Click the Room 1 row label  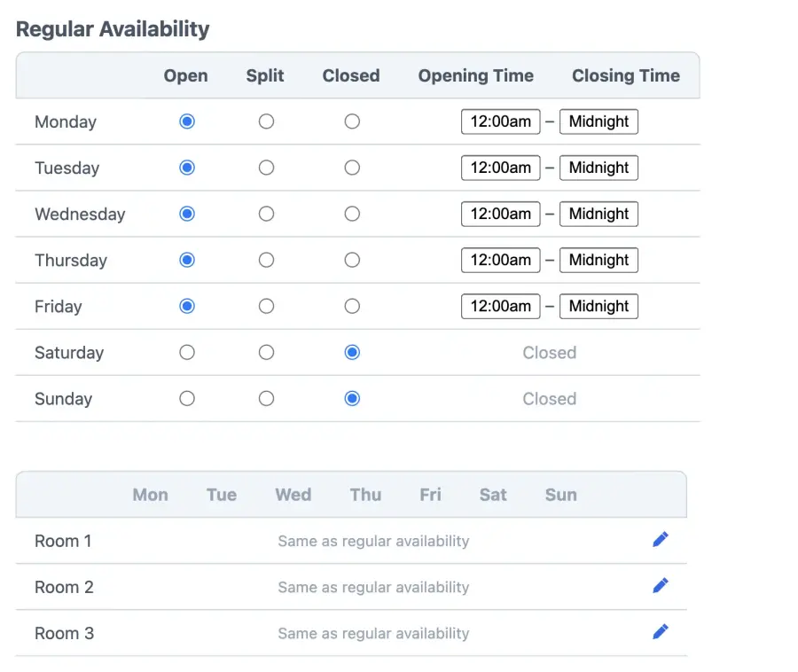coord(63,541)
